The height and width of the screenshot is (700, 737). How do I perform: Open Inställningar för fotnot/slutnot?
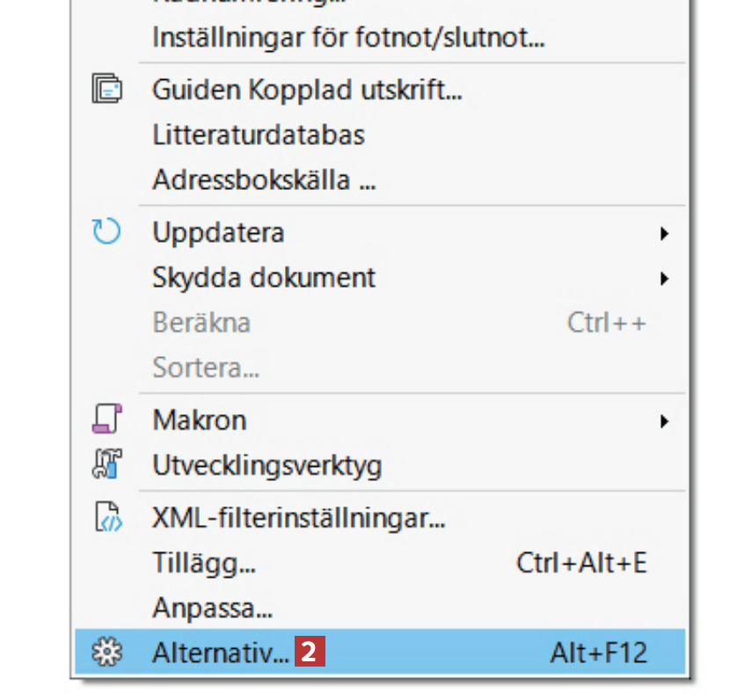[348, 38]
